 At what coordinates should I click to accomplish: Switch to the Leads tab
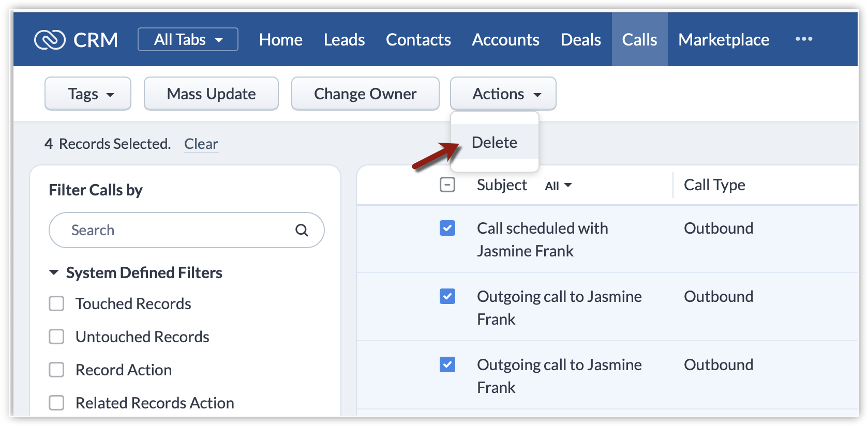pyautogui.click(x=344, y=40)
